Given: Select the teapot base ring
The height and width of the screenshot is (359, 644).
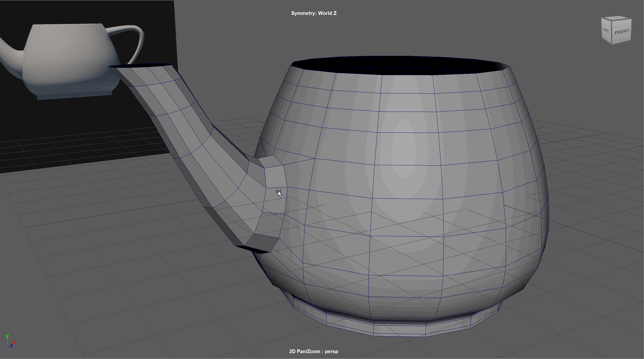Looking at the screenshot, I should tap(399, 330).
